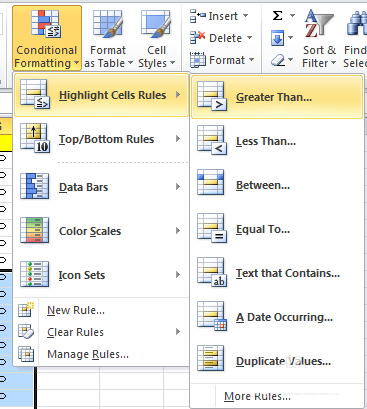Open the Format cells dropdown
367x409 pixels.
pyautogui.click(x=222, y=60)
